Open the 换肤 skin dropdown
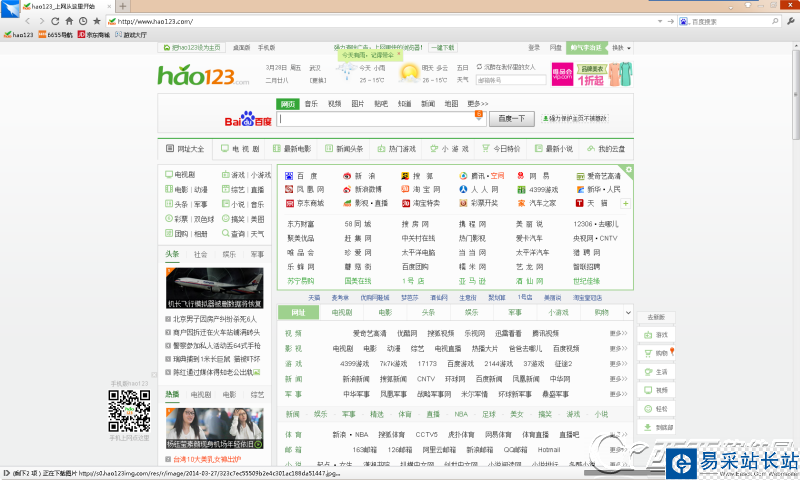800x480 pixels. tap(621, 48)
